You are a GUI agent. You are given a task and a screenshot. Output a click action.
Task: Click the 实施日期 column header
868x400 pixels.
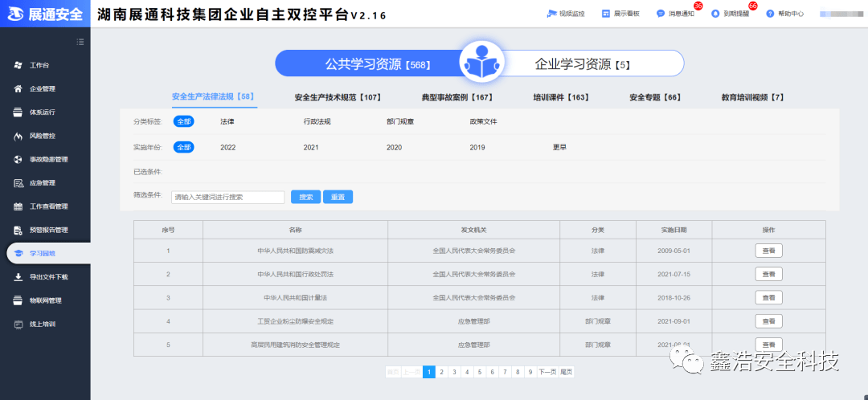(x=674, y=230)
